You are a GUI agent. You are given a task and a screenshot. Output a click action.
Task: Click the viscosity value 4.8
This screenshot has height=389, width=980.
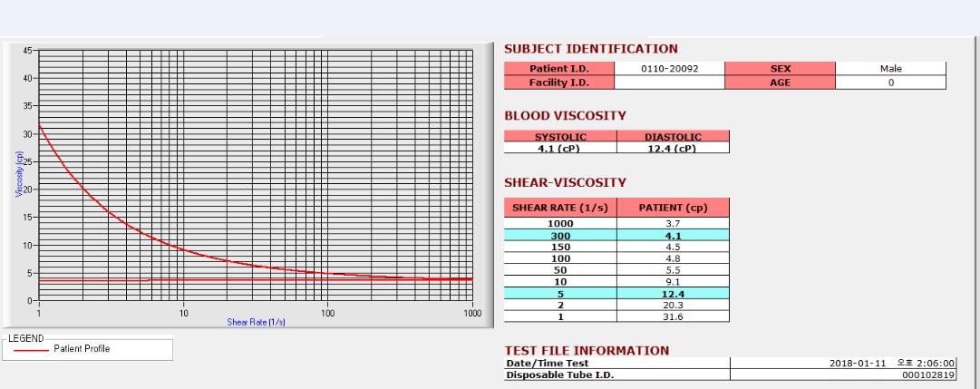click(x=673, y=258)
